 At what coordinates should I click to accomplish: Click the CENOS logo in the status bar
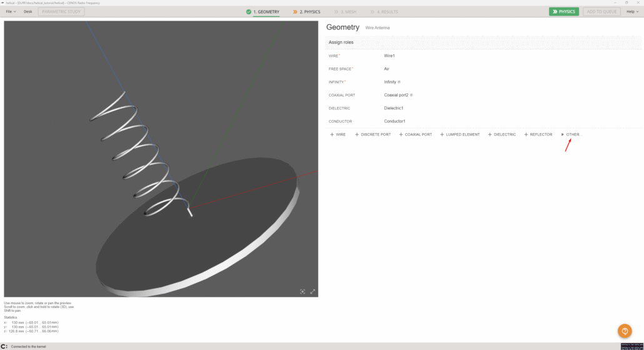click(x=4, y=346)
